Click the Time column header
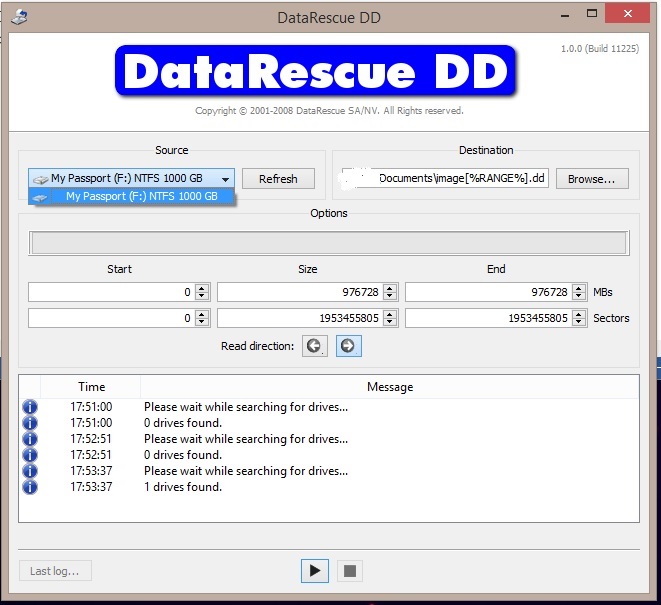Image resolution: width=661 pixels, height=605 pixels. point(91,387)
